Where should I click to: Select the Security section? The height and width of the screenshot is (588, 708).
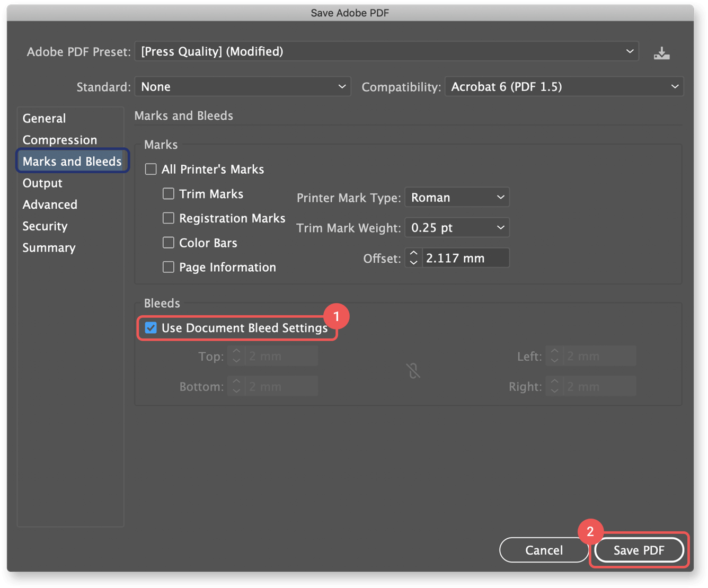(45, 226)
